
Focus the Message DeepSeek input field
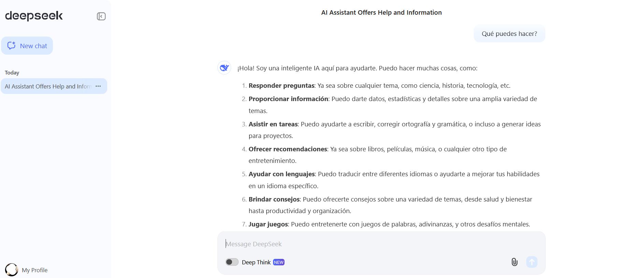point(381,244)
